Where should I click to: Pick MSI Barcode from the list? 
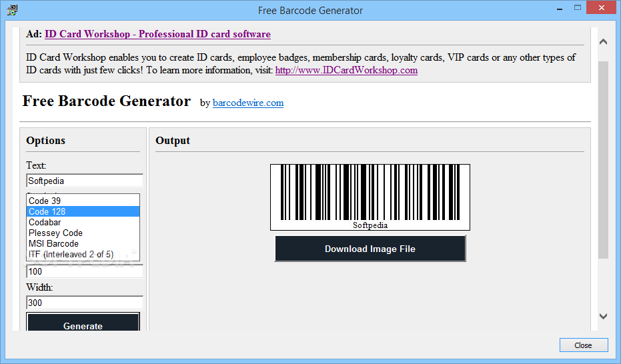tap(83, 243)
